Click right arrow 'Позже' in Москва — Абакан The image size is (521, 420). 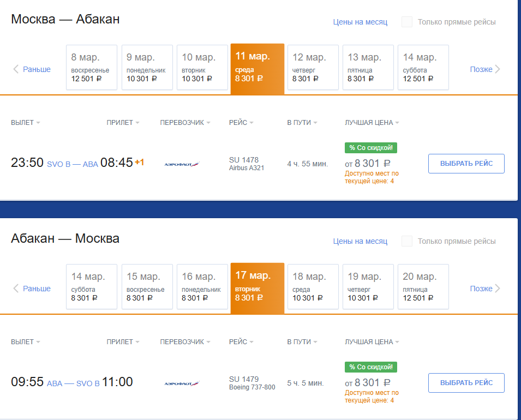[x=485, y=69]
